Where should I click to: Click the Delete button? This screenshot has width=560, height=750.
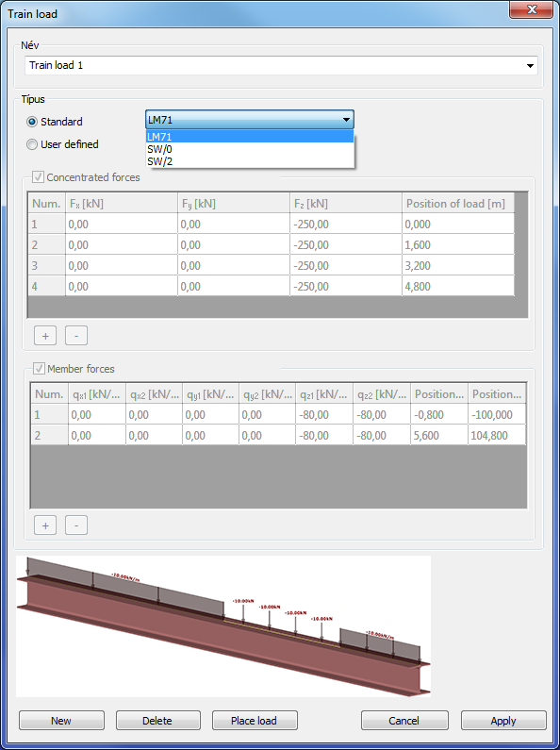[157, 721]
